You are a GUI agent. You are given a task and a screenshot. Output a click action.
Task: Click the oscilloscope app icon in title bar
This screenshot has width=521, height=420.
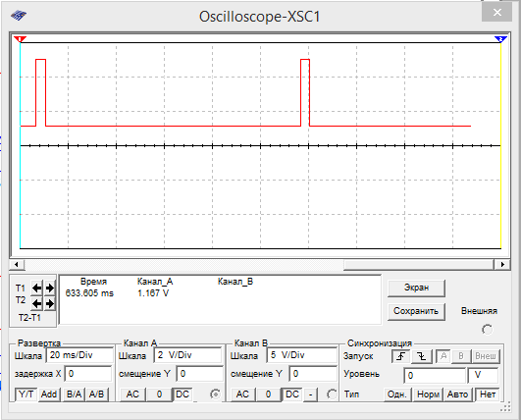pyautogui.click(x=19, y=15)
